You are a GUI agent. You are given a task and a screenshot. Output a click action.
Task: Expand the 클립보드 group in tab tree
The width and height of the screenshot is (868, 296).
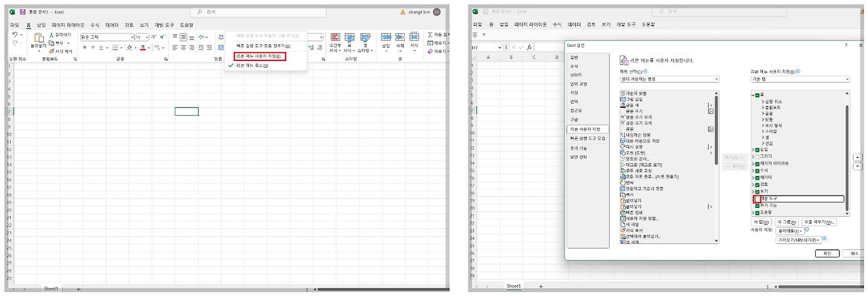763,107
